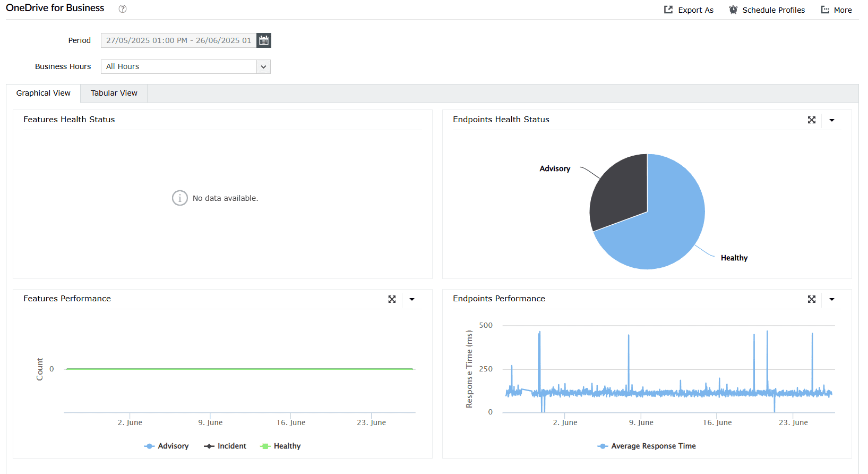868x474 pixels.
Task: Open Schedule Profiles
Action: [774, 10]
